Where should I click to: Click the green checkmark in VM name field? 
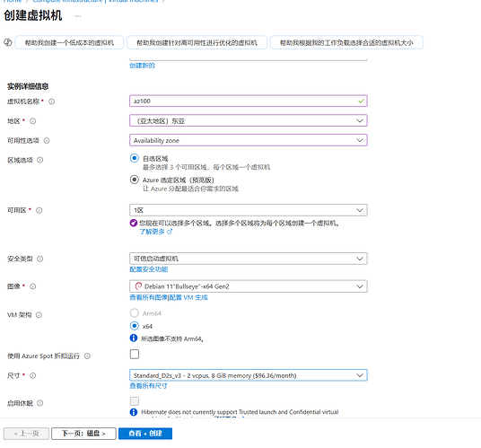(361, 101)
